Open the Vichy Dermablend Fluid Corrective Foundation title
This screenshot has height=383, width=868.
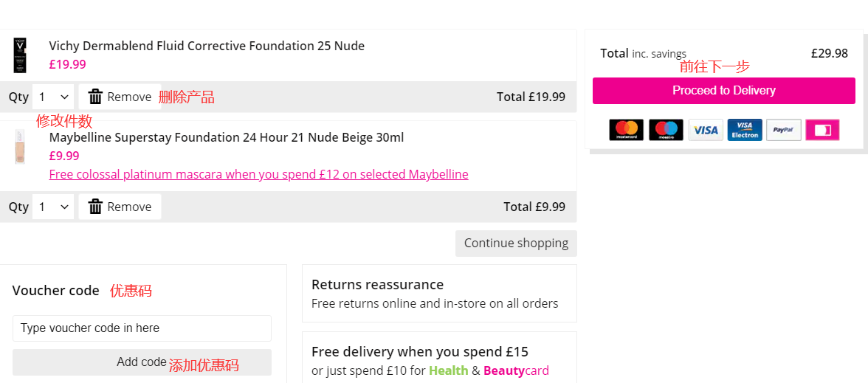207,46
